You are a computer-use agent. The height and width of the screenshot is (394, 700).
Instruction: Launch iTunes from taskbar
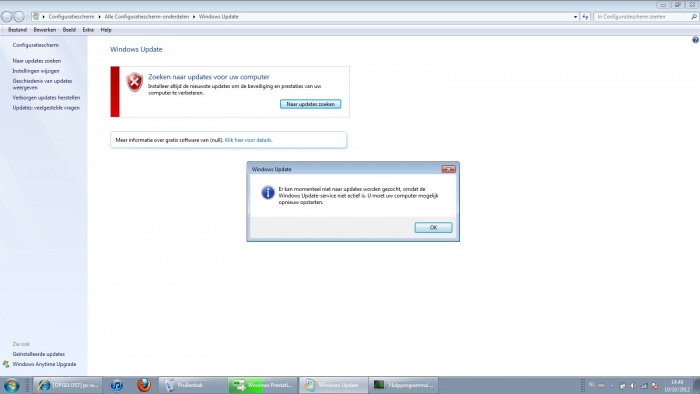coord(117,385)
